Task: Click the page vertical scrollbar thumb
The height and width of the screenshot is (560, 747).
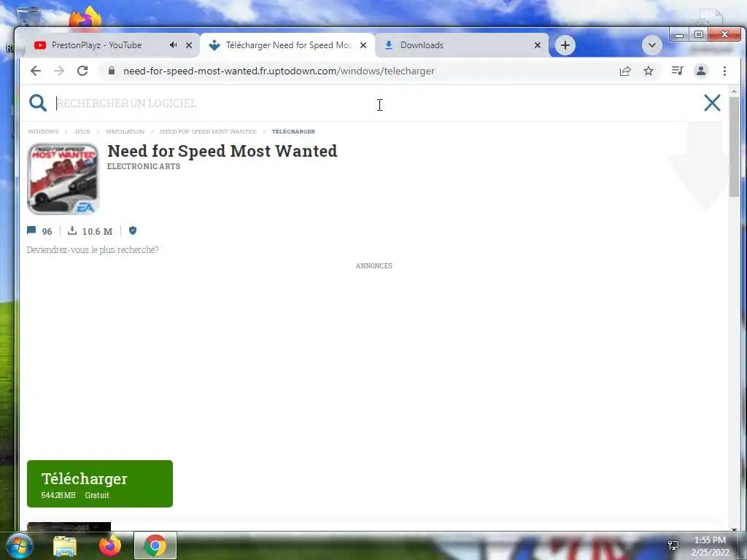Action: [x=734, y=147]
